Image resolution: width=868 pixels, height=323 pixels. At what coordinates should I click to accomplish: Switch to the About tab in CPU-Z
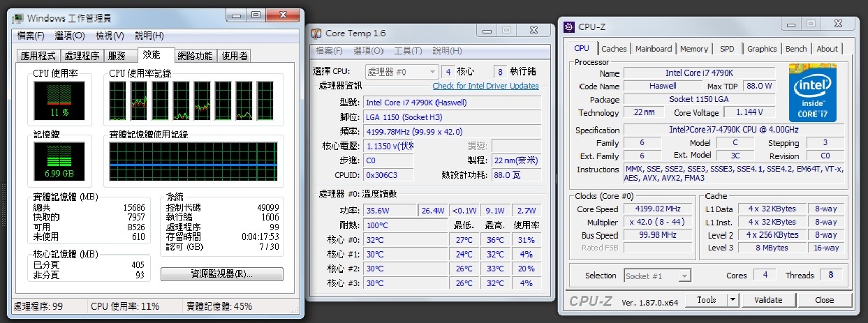coord(827,49)
